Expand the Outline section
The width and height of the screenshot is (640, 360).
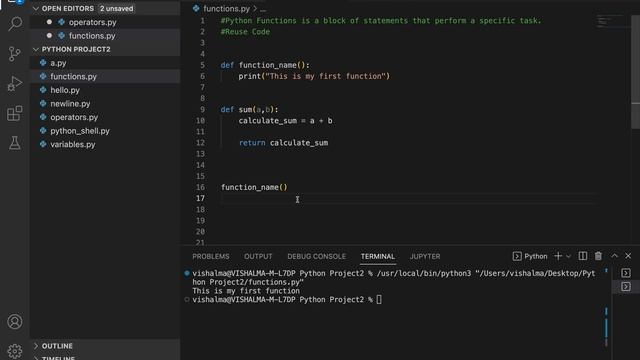[x=36, y=346]
